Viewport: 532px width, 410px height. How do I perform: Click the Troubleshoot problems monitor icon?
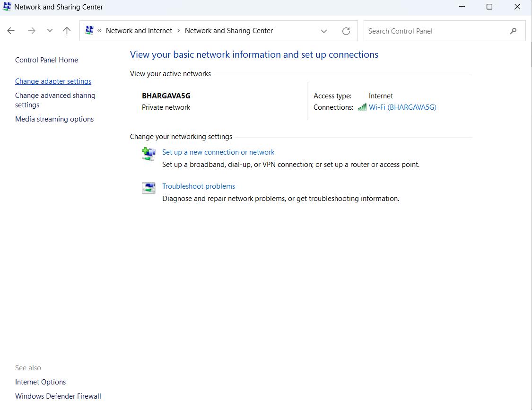point(148,188)
